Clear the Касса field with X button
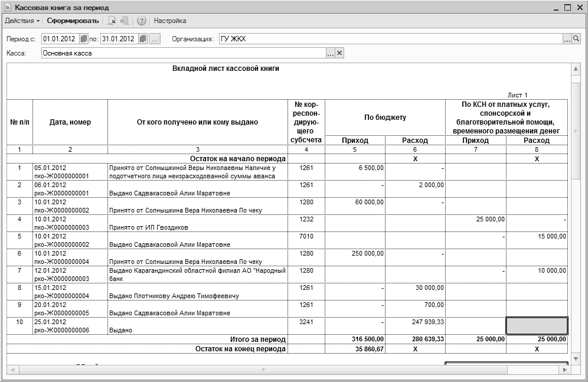 coord(339,53)
